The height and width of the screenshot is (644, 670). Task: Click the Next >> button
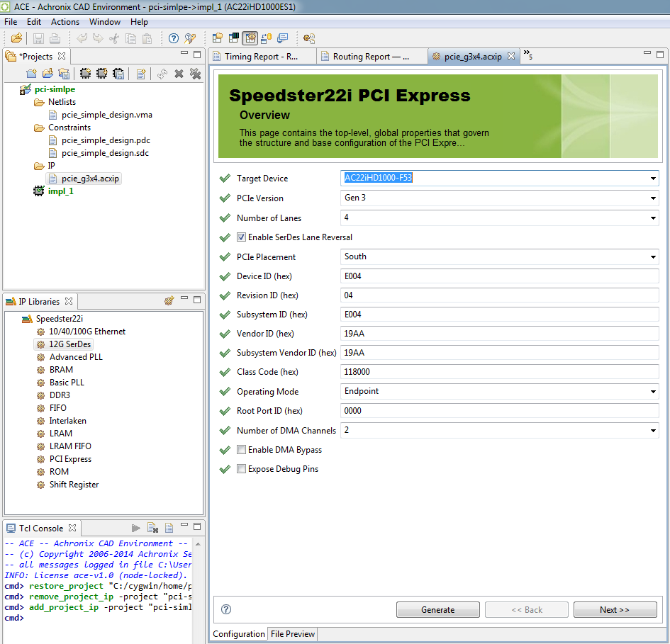(614, 610)
